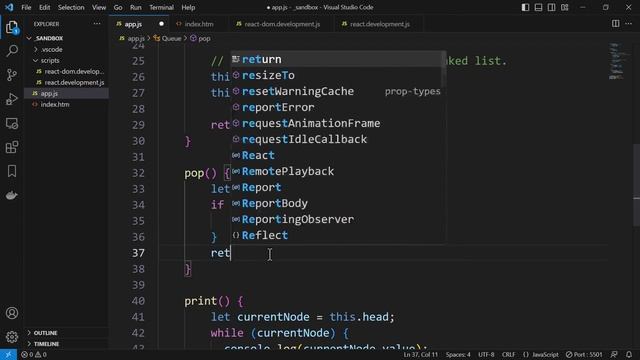Change UTF-8 file encoding
640x360 pixels.
486,355
